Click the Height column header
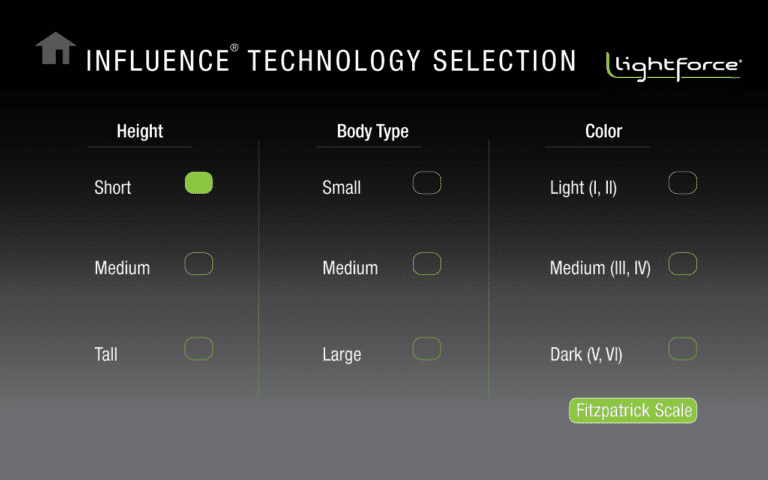This screenshot has width=768, height=480. (x=140, y=131)
